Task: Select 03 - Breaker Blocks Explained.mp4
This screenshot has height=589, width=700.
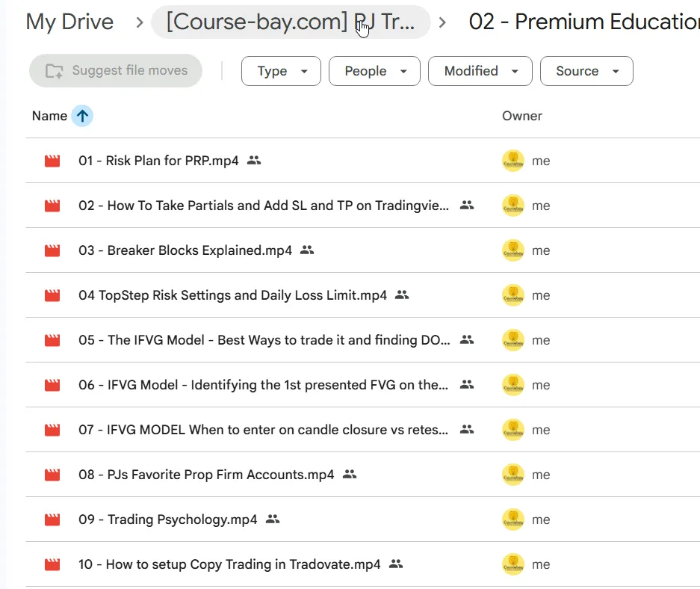Action: [185, 250]
